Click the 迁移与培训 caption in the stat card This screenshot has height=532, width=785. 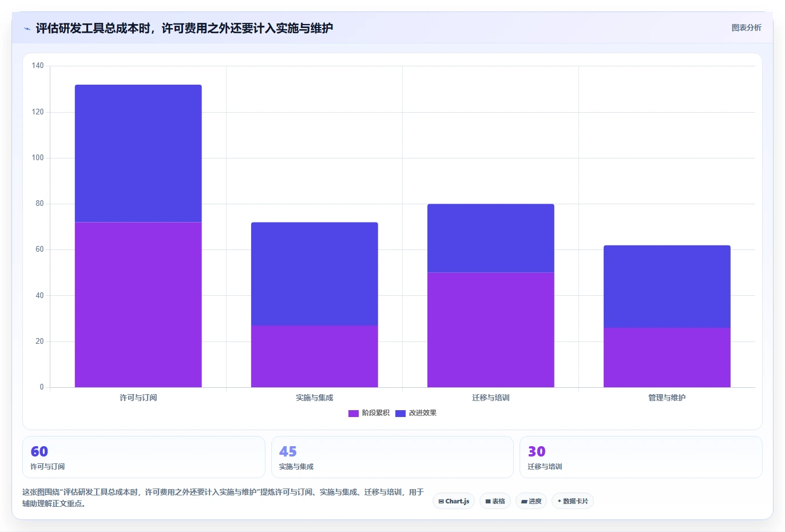545,467
